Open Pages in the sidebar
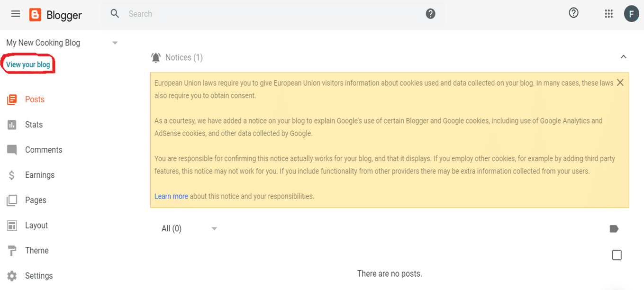This screenshot has width=644, height=290. 36,200
